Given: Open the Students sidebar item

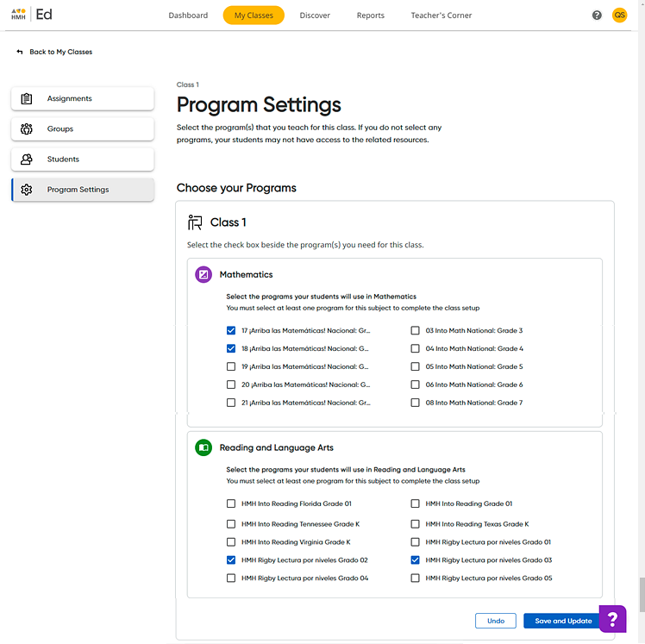Looking at the screenshot, I should (83, 159).
